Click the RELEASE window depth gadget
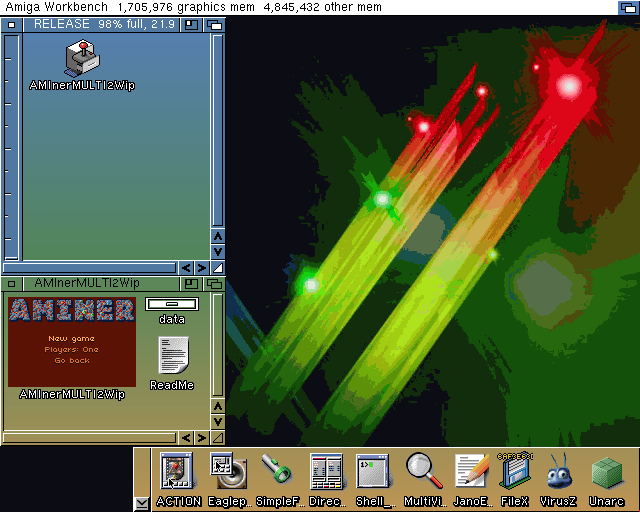 214,25
